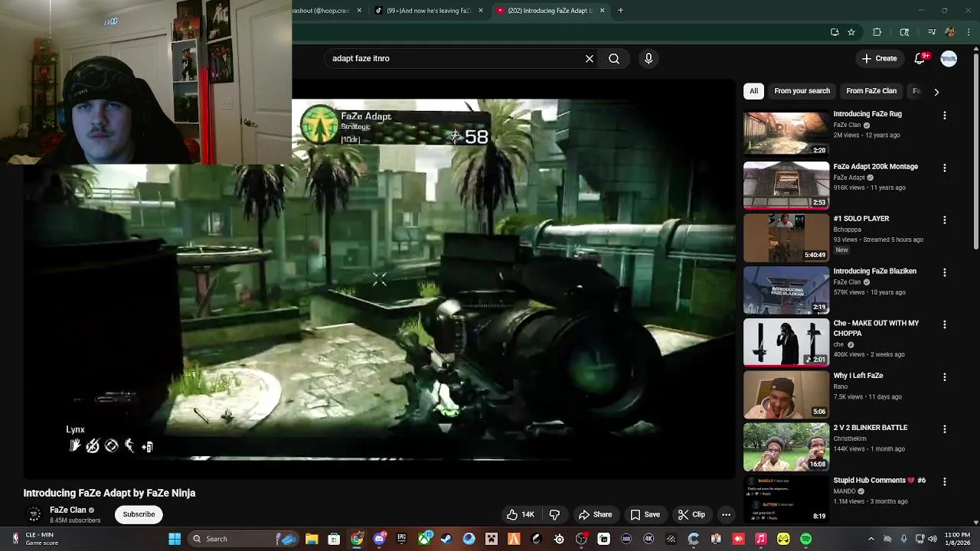Open options menu for Stupid Hub Comments #6
This screenshot has height=551, width=980.
(944, 482)
